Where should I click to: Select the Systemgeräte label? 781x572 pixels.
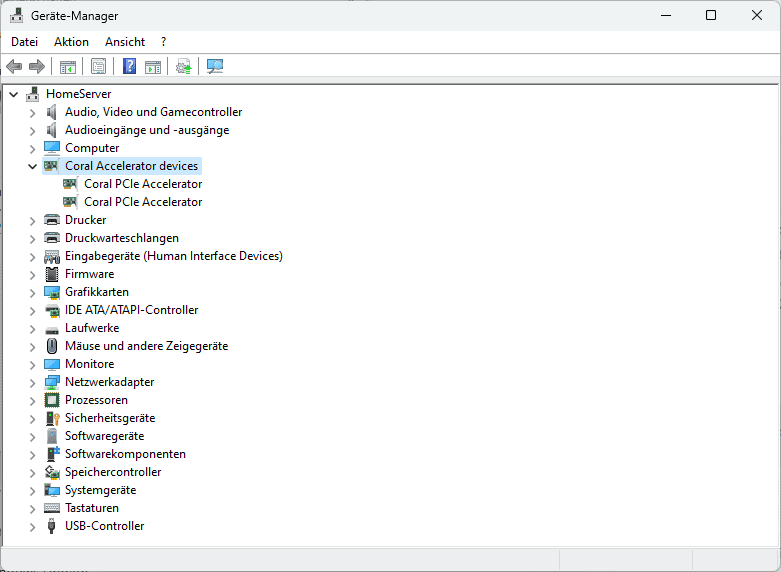pyautogui.click(x=101, y=490)
